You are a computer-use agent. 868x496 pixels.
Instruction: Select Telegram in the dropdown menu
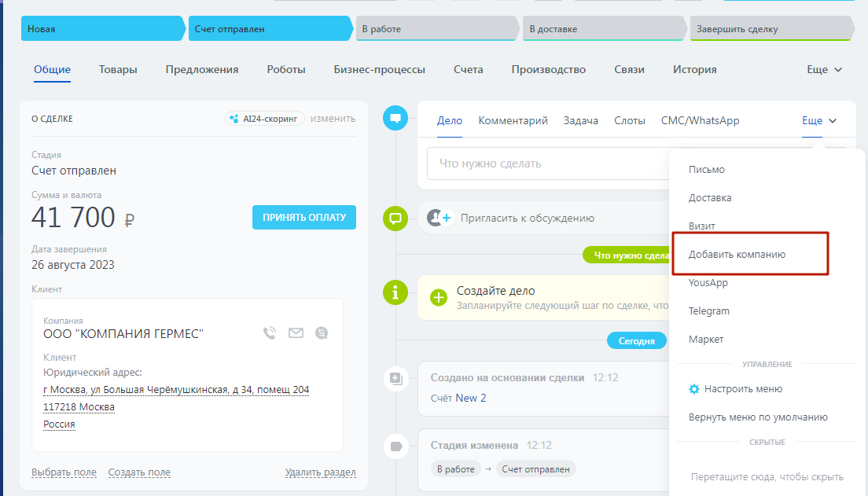tap(708, 311)
